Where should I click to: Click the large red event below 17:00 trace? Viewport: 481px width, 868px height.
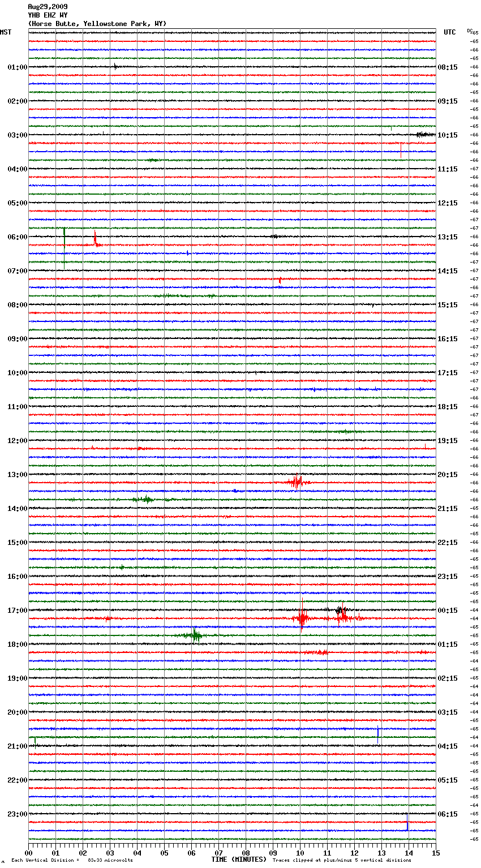pyautogui.click(x=302, y=617)
